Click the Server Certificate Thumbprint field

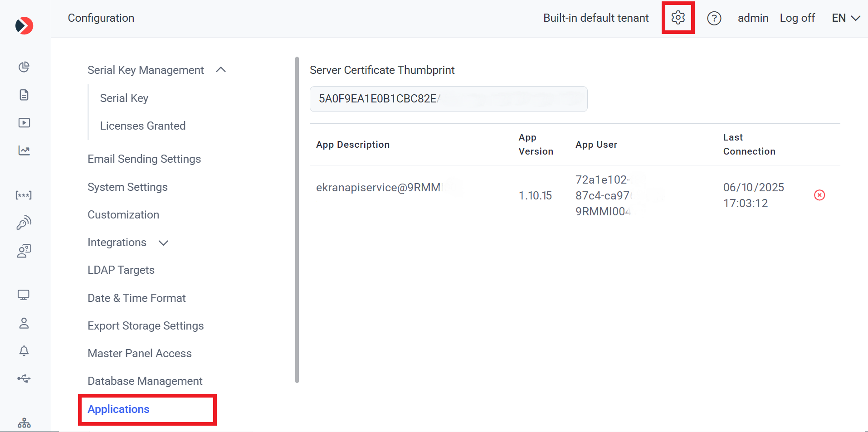[x=448, y=99]
